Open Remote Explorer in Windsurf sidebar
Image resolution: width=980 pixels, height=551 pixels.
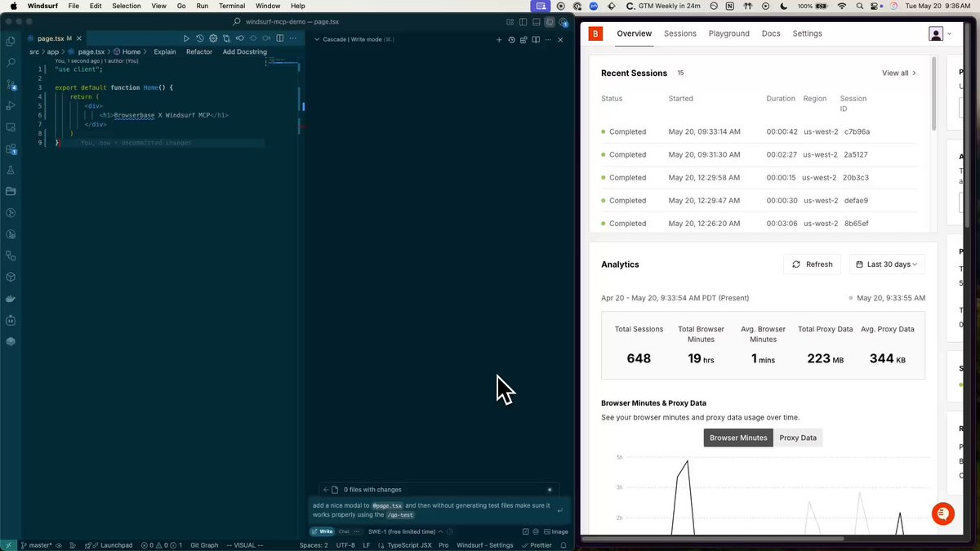pos(11,127)
